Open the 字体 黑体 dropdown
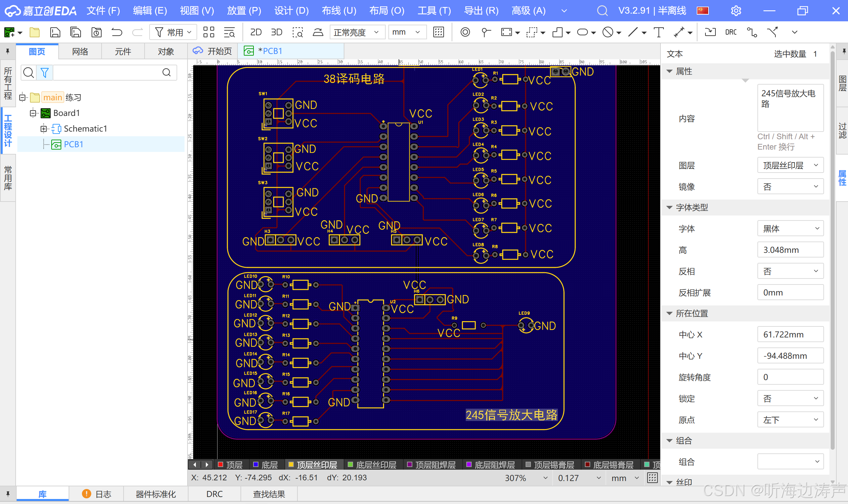The image size is (848, 504). 790,229
